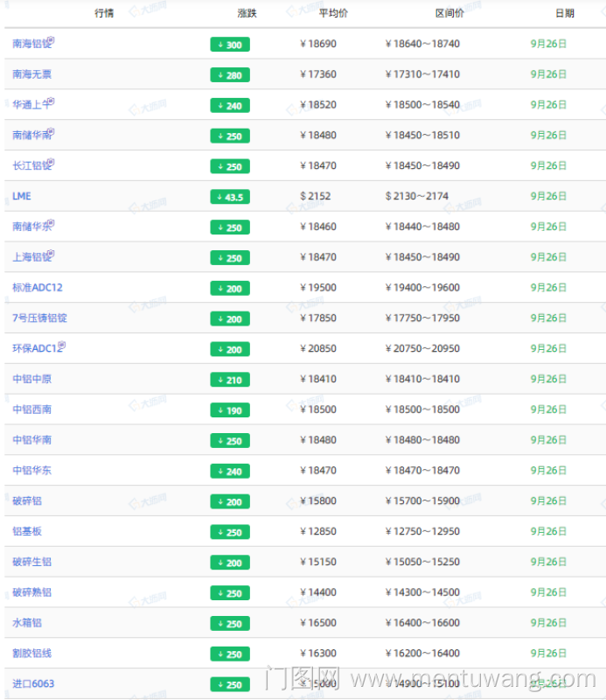Click the 破碎生铝 link
Screen dimensions: 606x700
[x=31, y=562]
